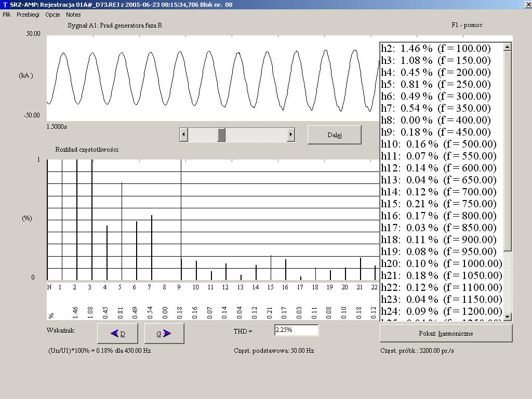
Task: Select the h6: 0.49 % list row
Action: tap(442, 96)
